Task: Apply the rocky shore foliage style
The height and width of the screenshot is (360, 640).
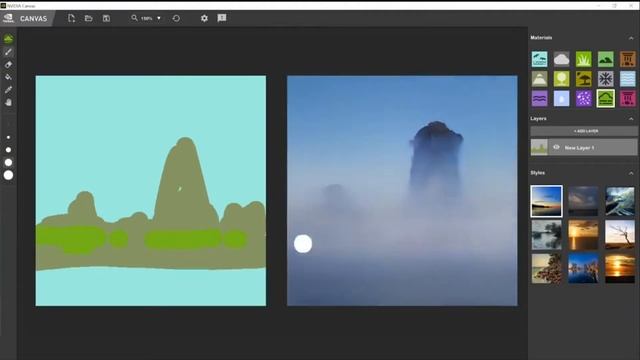Action: coord(547,269)
